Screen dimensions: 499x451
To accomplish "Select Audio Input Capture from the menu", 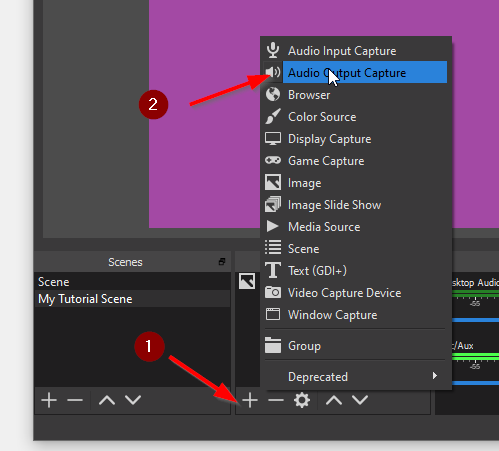I will pyautogui.click(x=356, y=51).
